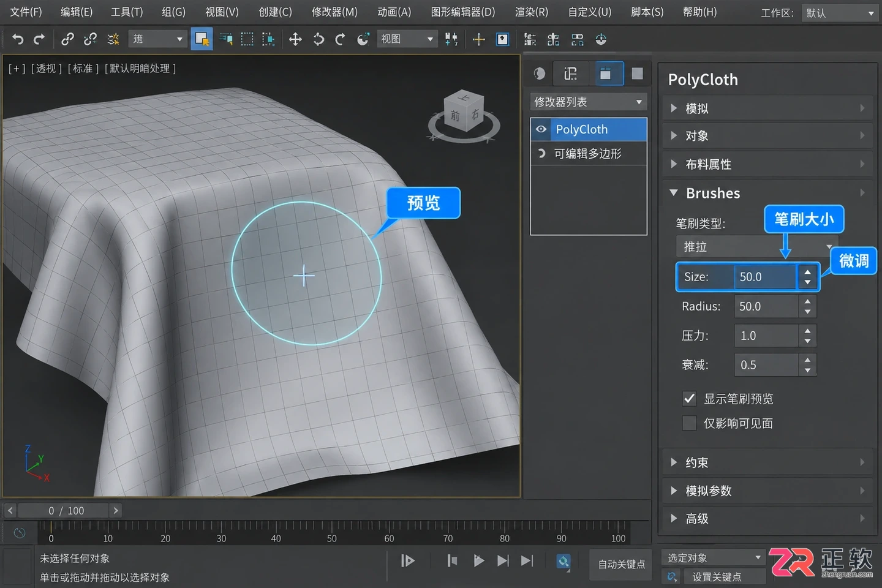The width and height of the screenshot is (882, 588).
Task: Uncheck 显示笔刷预览 checkbox
Action: [690, 399]
